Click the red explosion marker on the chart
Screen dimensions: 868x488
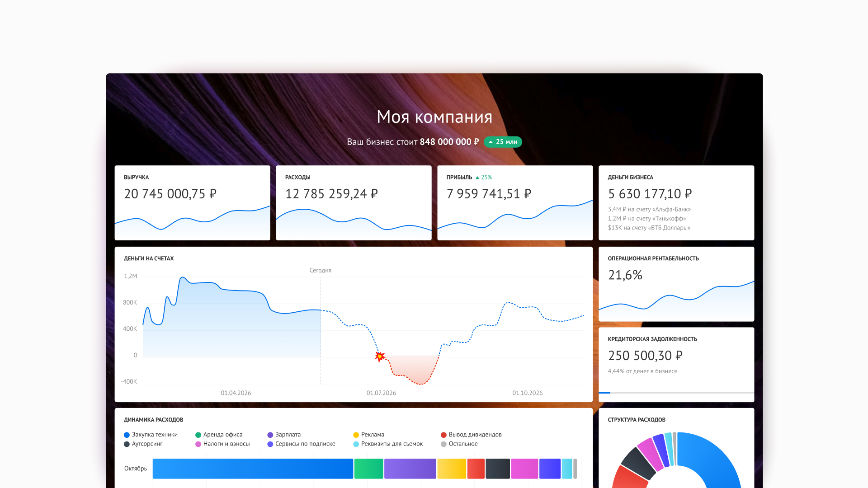coord(380,357)
